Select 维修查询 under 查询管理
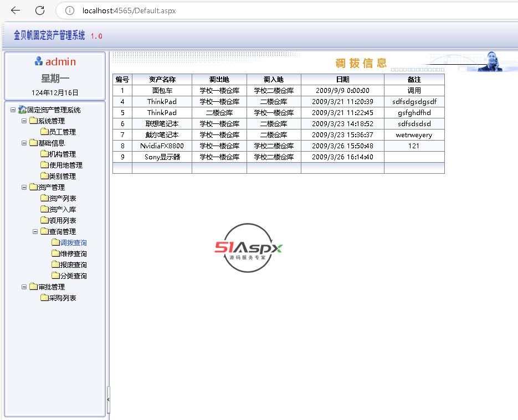 [73, 253]
